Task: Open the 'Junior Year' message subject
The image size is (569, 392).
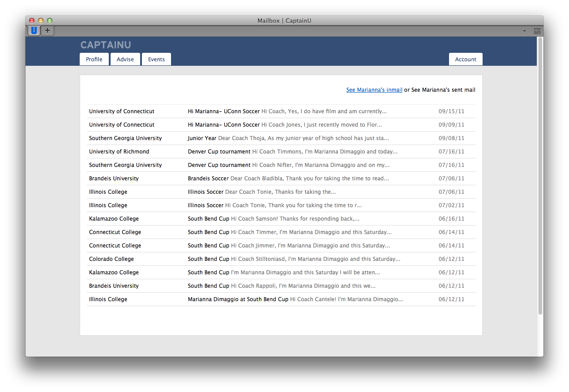Action: tap(202, 138)
